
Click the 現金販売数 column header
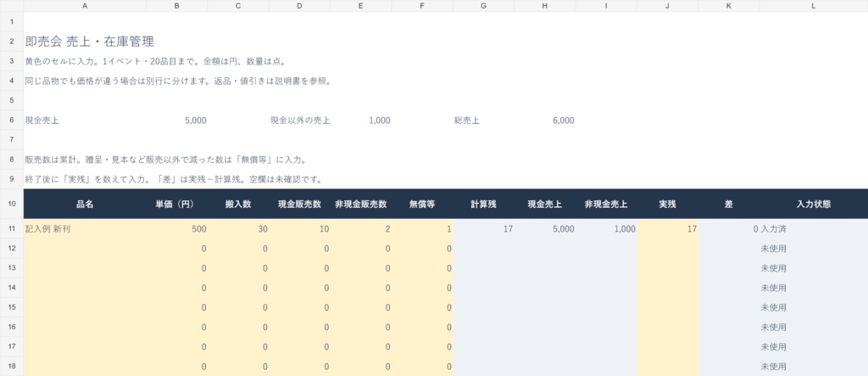[299, 204]
